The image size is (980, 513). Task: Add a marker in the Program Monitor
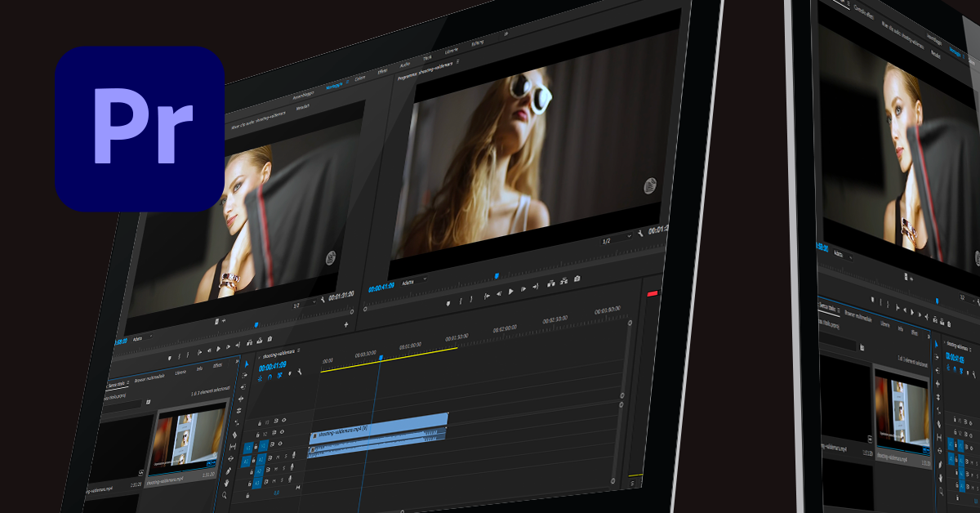pos(448,303)
